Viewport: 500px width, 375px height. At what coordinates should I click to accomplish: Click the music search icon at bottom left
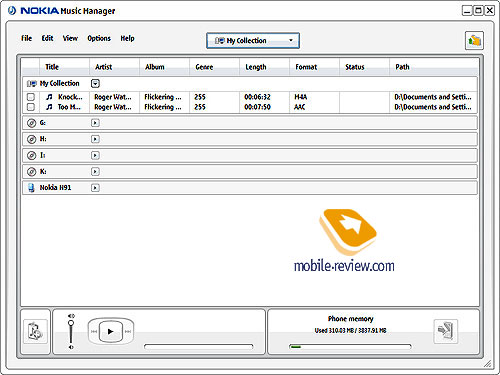click(x=35, y=332)
